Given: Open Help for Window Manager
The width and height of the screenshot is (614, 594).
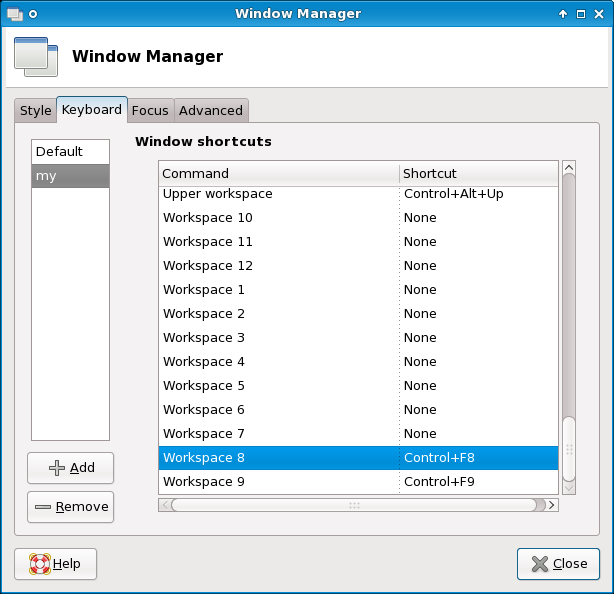Looking at the screenshot, I should point(56,564).
